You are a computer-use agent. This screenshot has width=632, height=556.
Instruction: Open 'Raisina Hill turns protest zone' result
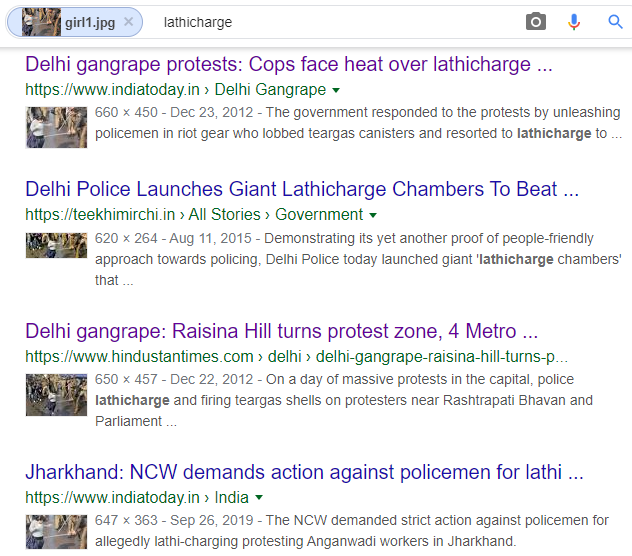pyautogui.click(x=281, y=331)
